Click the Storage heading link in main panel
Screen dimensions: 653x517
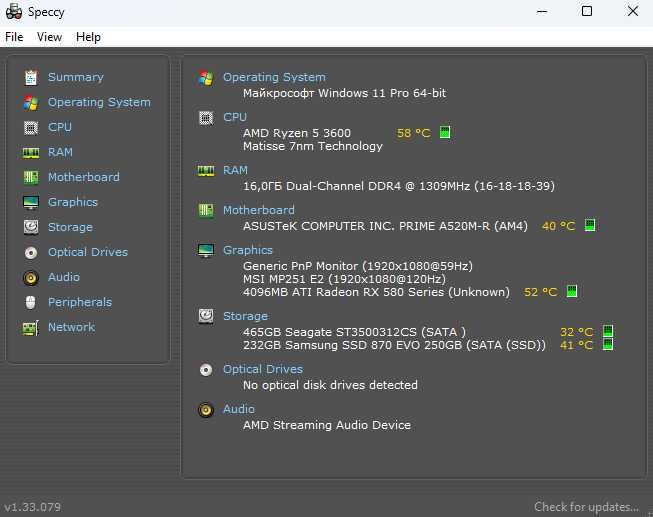(x=245, y=316)
